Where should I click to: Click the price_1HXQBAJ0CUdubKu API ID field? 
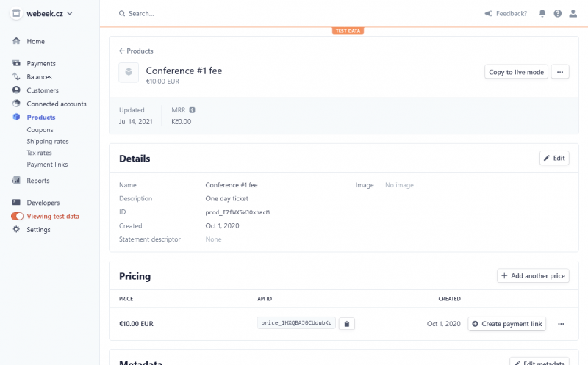pyautogui.click(x=296, y=322)
